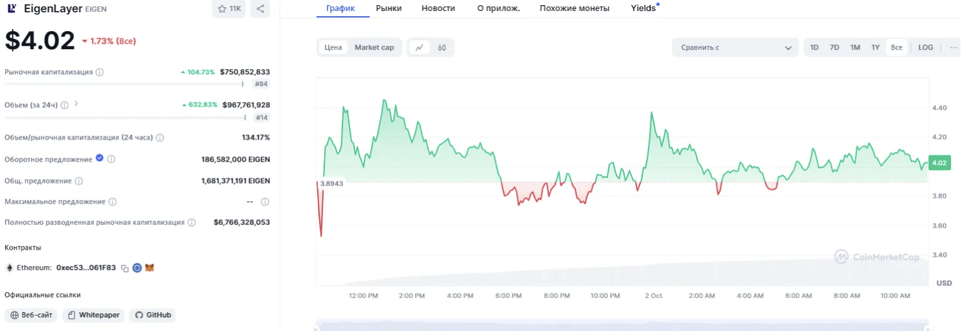Switch to the Yields tab
Image resolution: width=980 pixels, height=331 pixels.
pyautogui.click(x=644, y=8)
